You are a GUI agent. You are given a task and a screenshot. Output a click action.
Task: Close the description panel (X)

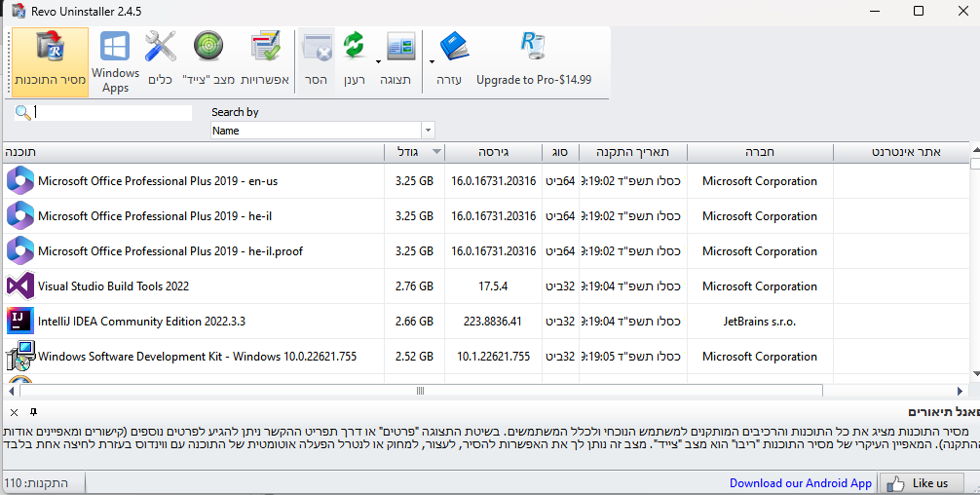click(x=14, y=412)
